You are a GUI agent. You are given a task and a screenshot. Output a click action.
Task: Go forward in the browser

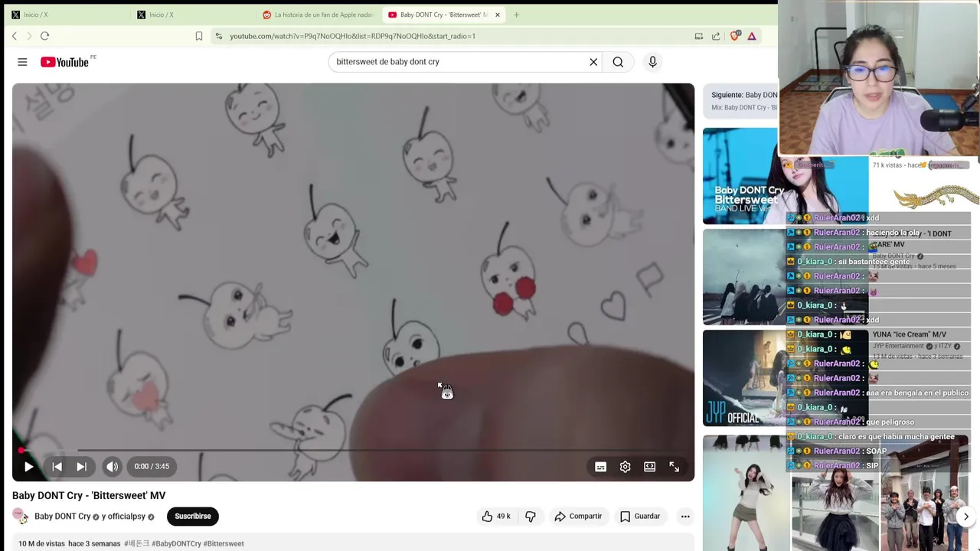pos(29,36)
